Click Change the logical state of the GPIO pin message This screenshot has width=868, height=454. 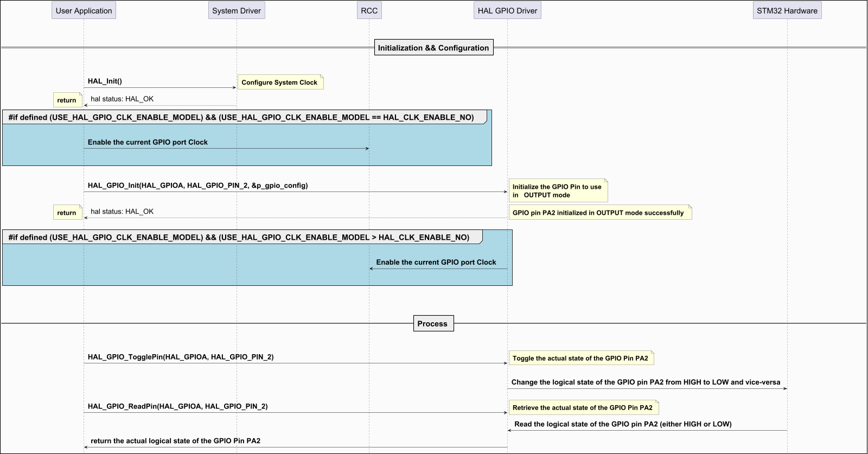[x=646, y=382]
